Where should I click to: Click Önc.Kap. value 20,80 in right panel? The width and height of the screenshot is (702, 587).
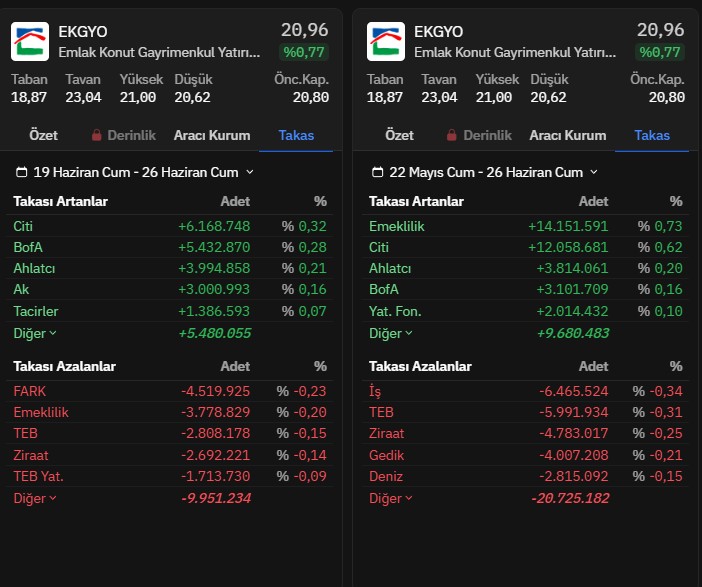667,97
